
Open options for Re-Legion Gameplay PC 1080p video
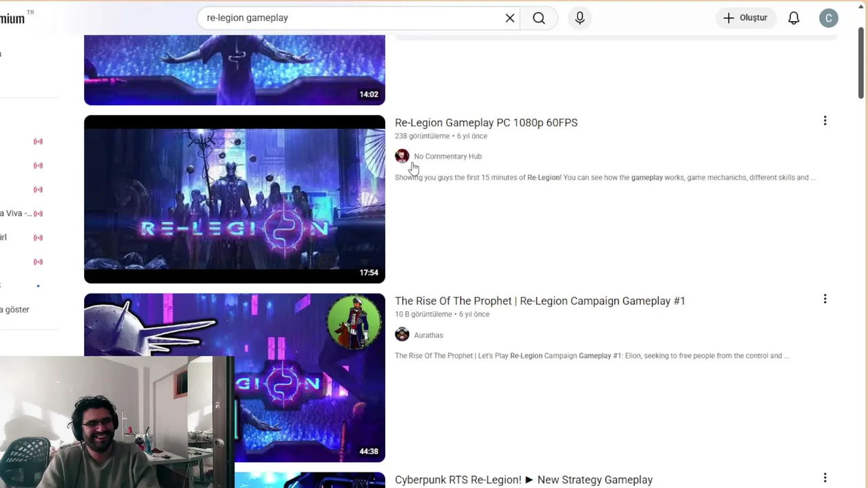(825, 121)
